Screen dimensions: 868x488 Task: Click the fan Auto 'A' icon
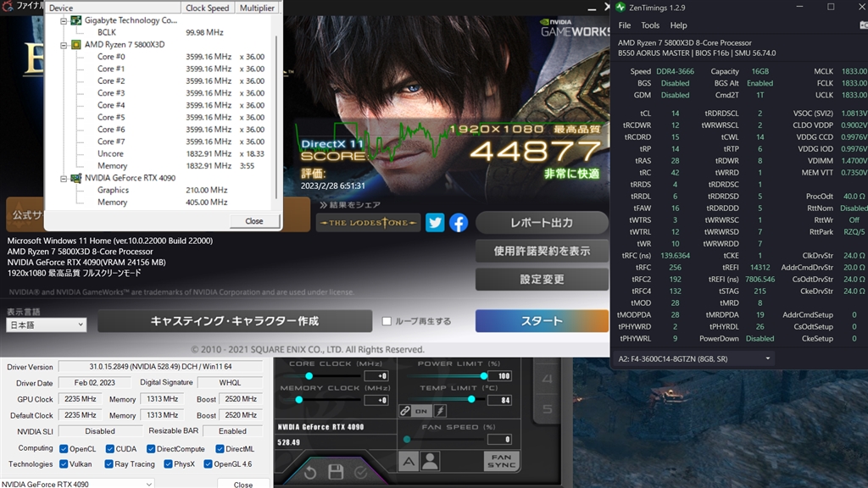point(409,462)
